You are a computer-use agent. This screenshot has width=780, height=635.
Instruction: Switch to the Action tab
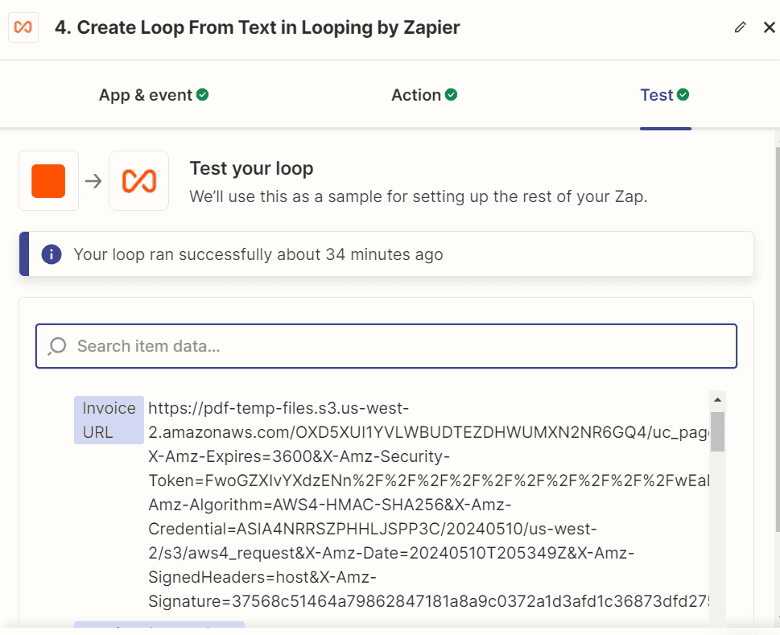tap(424, 95)
